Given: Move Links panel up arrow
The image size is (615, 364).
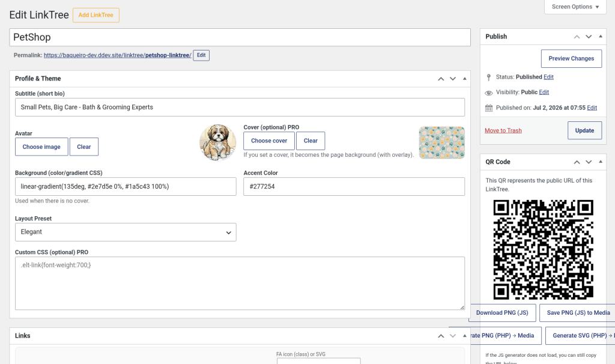Looking at the screenshot, I should coord(441,336).
